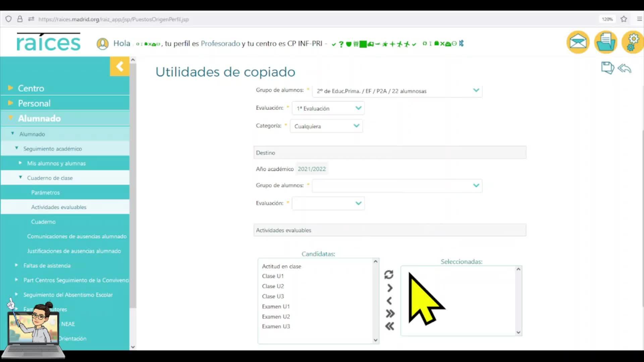This screenshot has height=362, width=644.
Task: Click the single left arrow to deselect
Action: 389,301
